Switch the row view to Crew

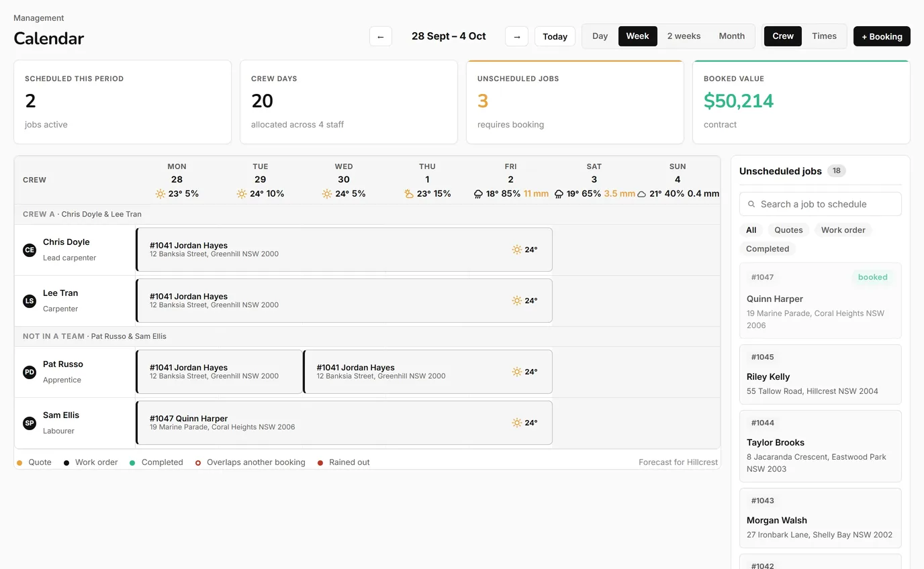click(x=783, y=36)
